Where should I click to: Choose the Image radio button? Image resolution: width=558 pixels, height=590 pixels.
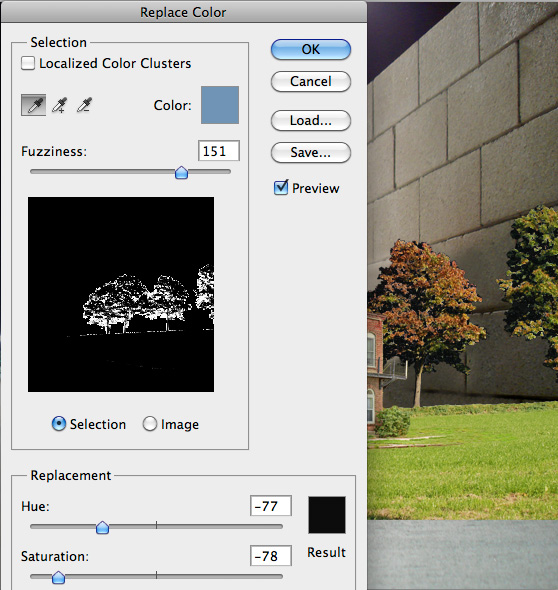click(x=150, y=424)
